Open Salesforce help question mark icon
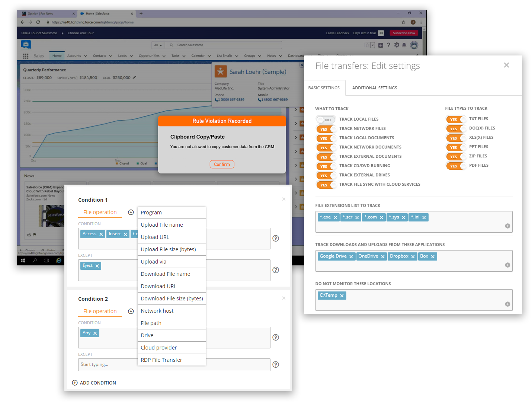Viewport: 532px width, 402px height. (388, 45)
